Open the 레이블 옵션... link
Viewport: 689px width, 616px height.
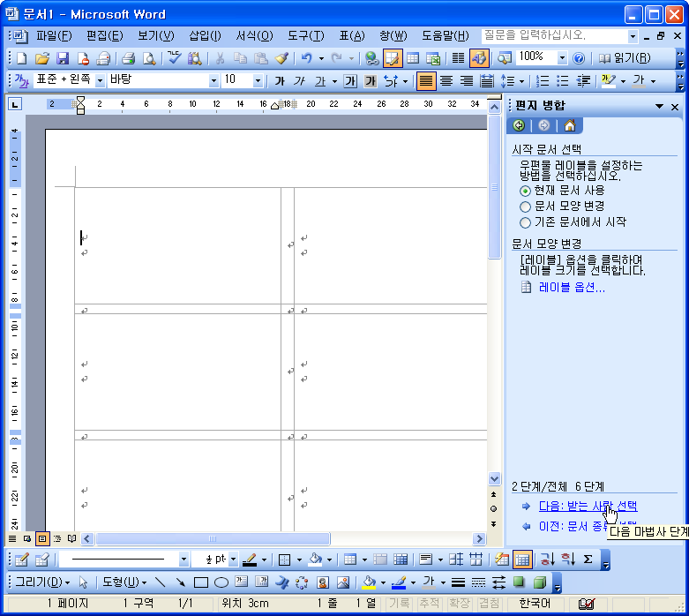572,288
